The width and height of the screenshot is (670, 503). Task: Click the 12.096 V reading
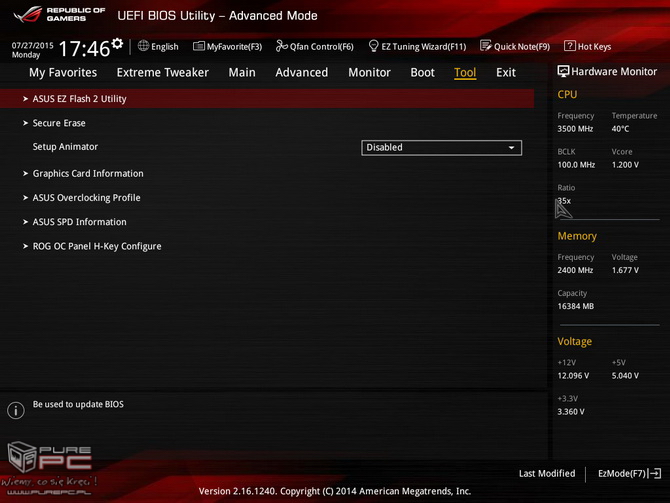[573, 376]
